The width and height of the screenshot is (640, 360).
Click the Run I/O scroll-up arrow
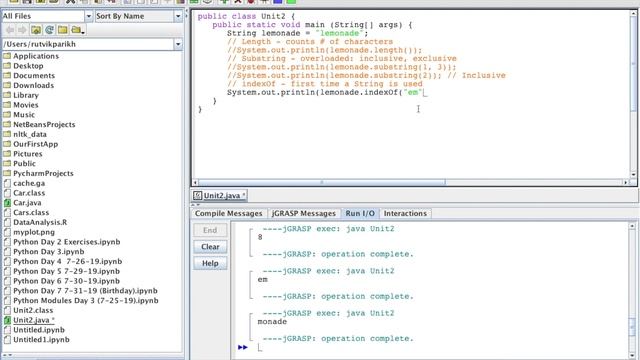coord(632,226)
